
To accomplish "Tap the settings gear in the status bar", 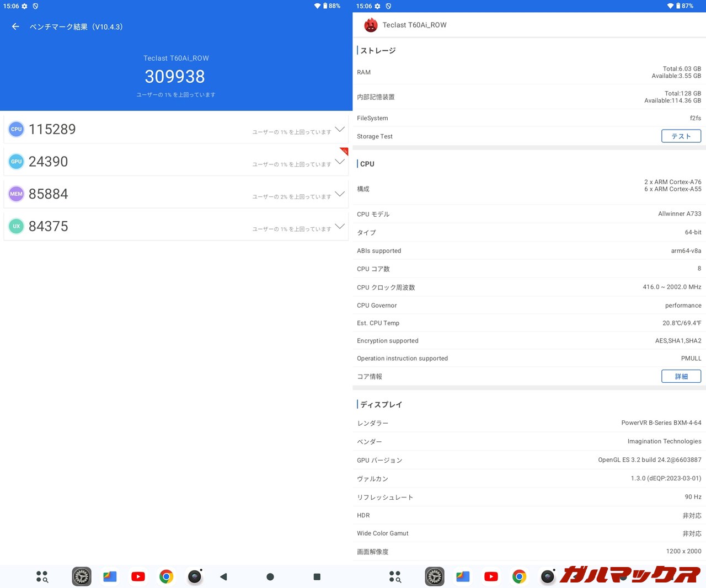I will (25, 6).
